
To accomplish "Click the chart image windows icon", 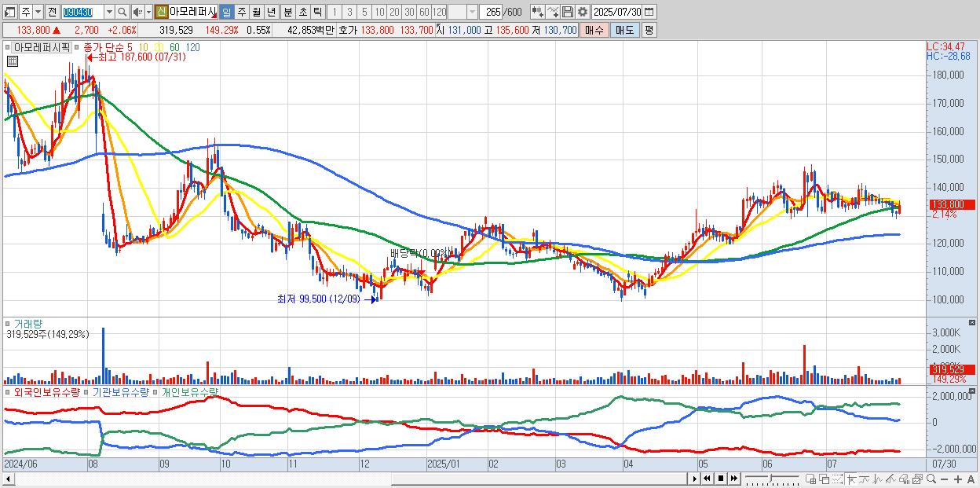I will tap(917, 479).
